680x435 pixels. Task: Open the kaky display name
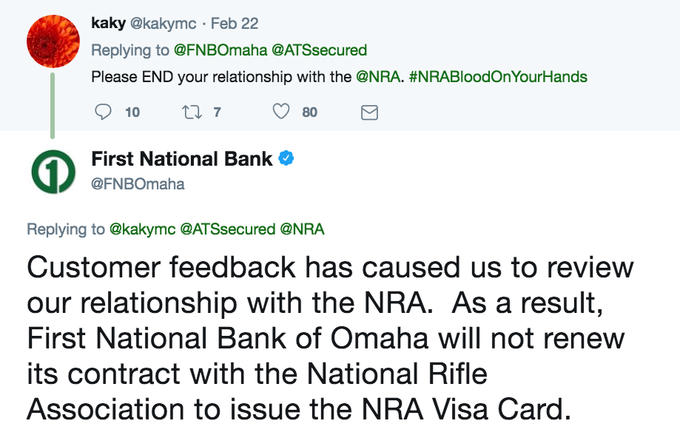[108, 23]
